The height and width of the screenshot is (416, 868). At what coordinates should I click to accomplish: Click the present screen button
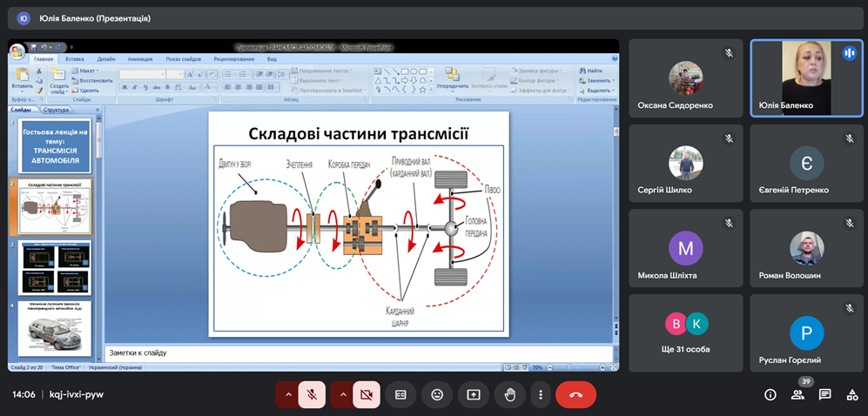(474, 394)
